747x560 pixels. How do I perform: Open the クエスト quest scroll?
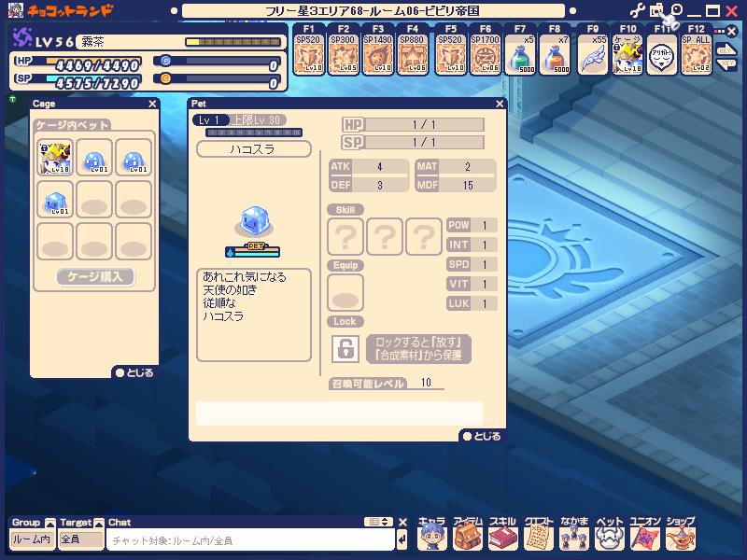[539, 533]
